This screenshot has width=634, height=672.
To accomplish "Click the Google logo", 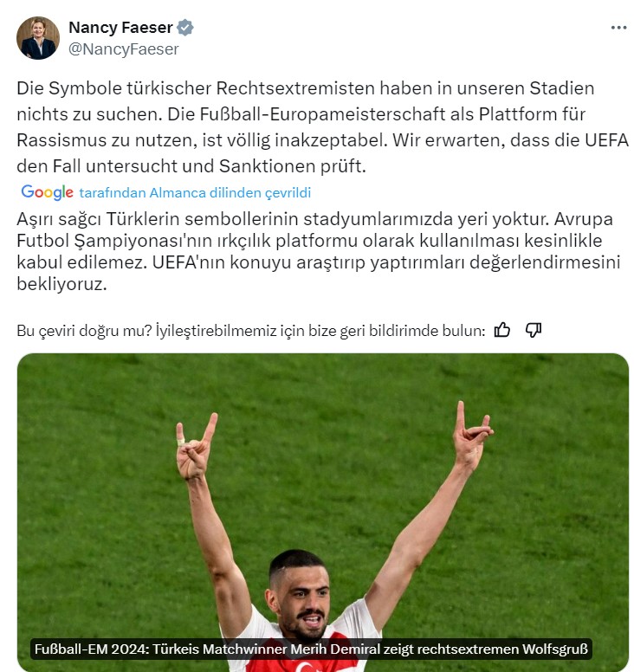I will [x=47, y=192].
